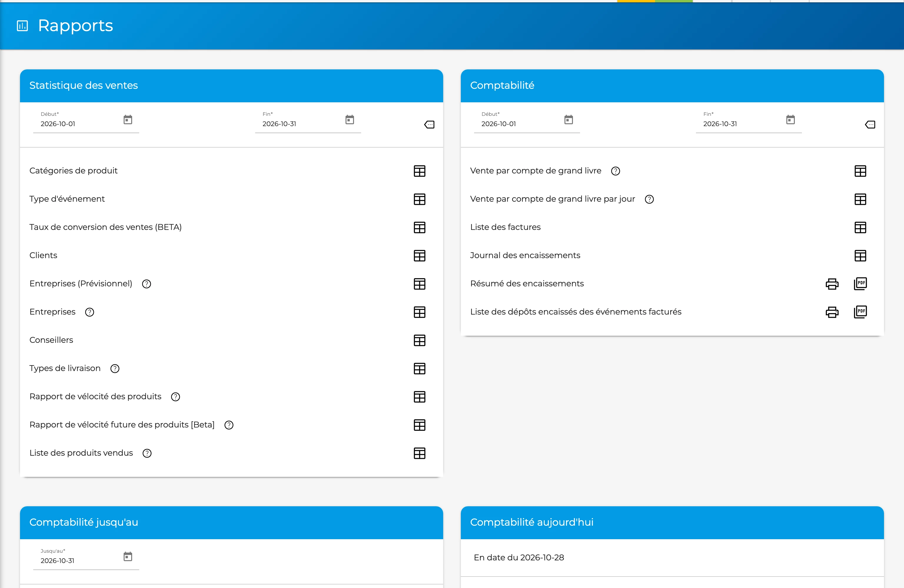Show help for Vente par compte de grand livre
Viewport: 904px width, 588px height.
(x=616, y=171)
